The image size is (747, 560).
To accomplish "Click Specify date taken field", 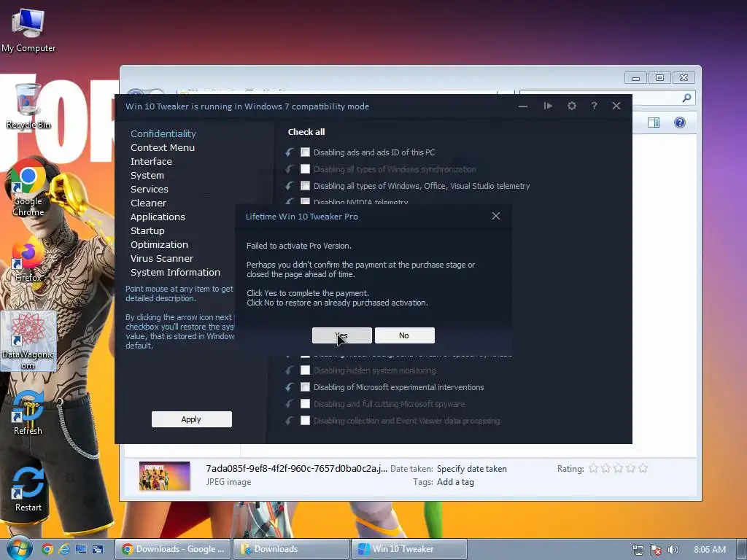I will [472, 469].
